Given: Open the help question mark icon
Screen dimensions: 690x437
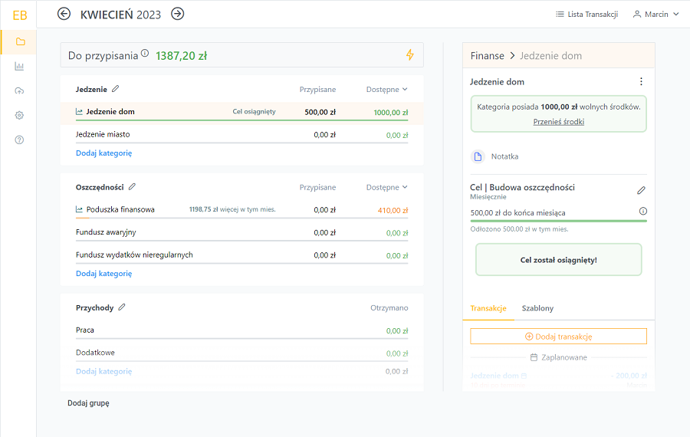Looking at the screenshot, I should click(x=19, y=140).
